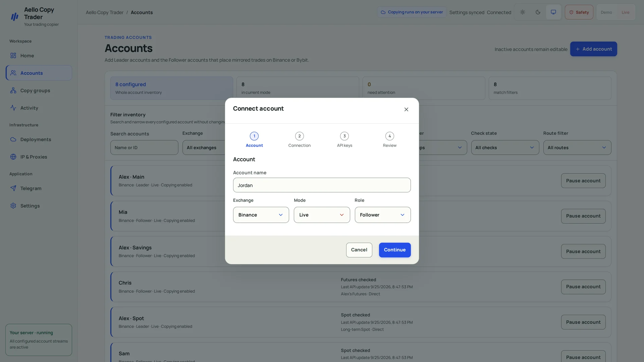Image resolution: width=644 pixels, height=362 pixels.
Task: Click Connected status text
Action: [x=499, y=12]
